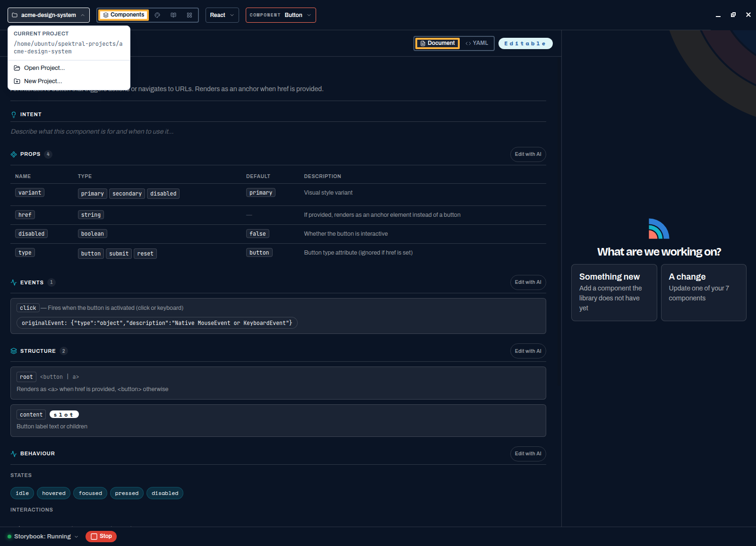The width and height of the screenshot is (756, 546).
Task: Toggle the Editable mode pill
Action: point(525,43)
